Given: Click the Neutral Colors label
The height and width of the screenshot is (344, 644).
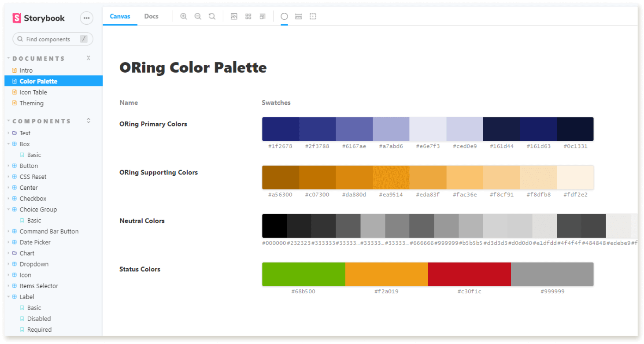Looking at the screenshot, I should coord(142,221).
